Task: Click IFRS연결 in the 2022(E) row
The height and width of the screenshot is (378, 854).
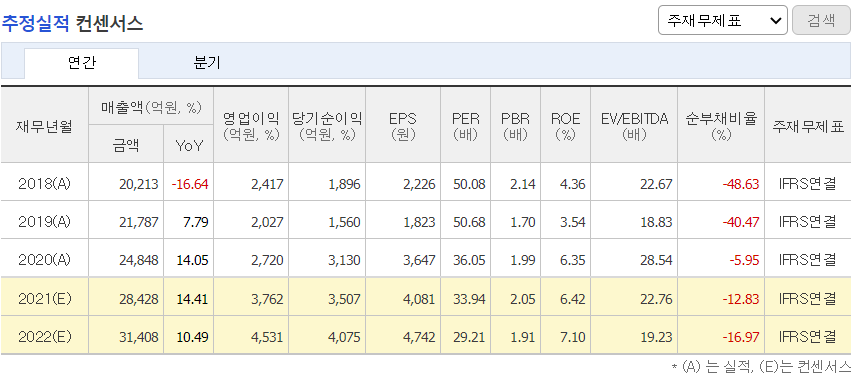Action: pyautogui.click(x=808, y=337)
